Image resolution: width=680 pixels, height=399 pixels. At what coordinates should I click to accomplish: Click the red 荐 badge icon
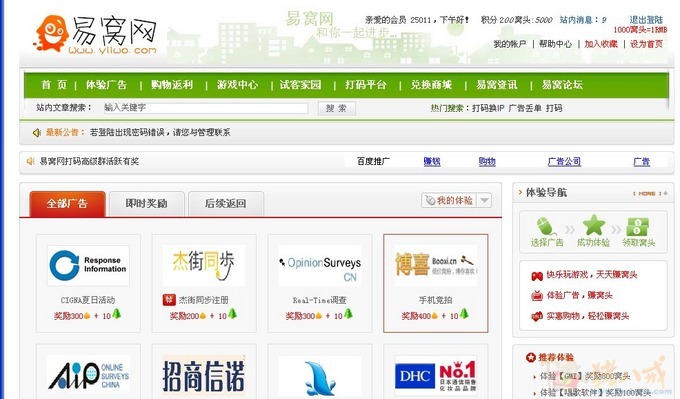[x=169, y=300]
